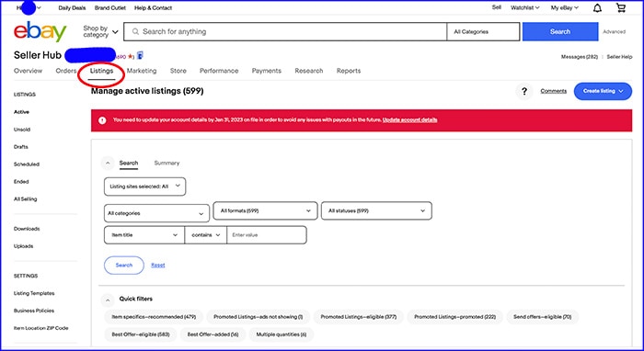Click Update account details link

point(410,120)
